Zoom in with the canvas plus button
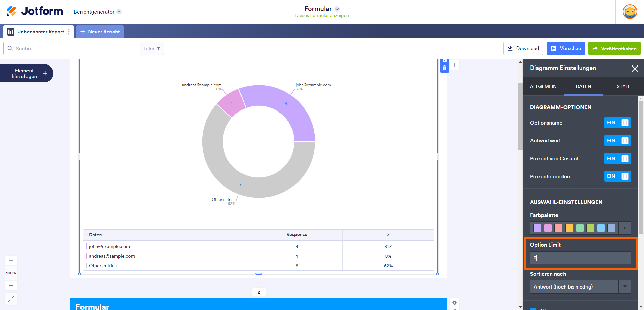Viewport: 644px width, 310px height. [x=11, y=261]
